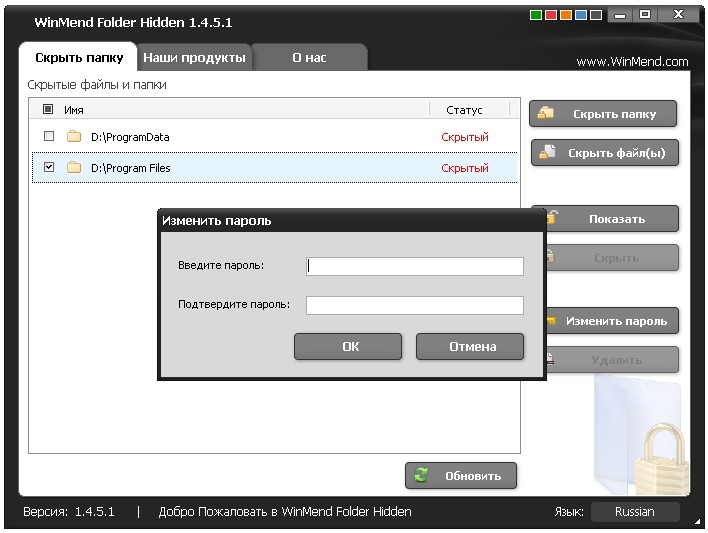Switch to the Наши продукты tab

[x=194, y=57]
